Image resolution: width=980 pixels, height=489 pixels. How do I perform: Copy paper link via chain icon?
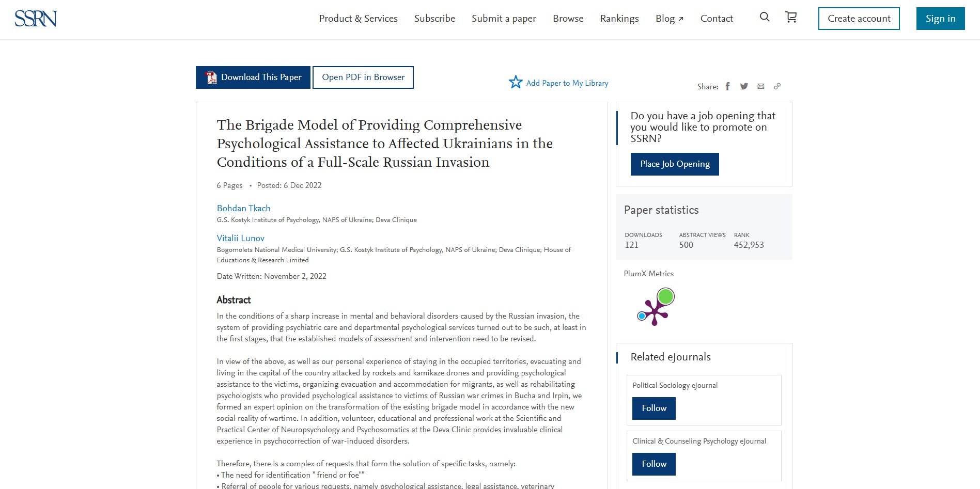tap(777, 86)
